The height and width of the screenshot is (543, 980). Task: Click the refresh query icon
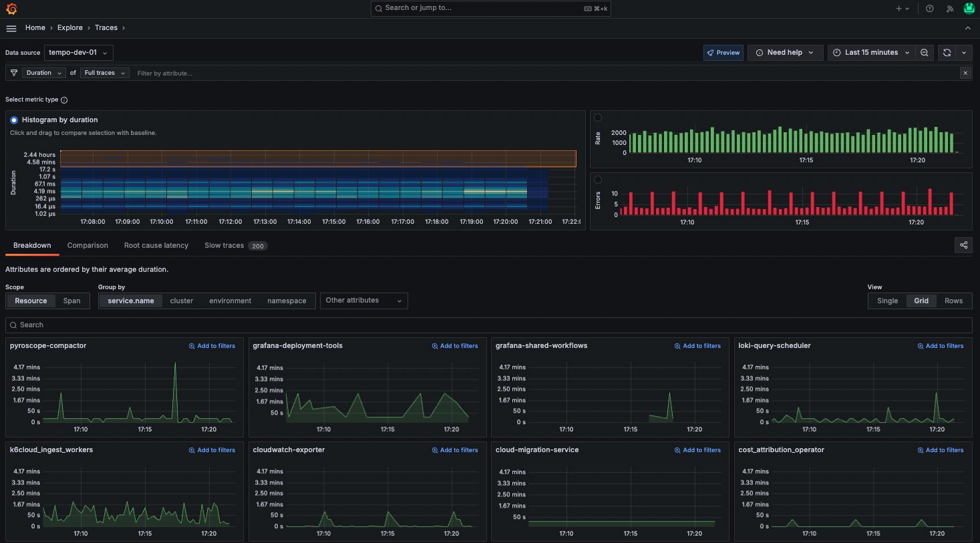point(947,53)
